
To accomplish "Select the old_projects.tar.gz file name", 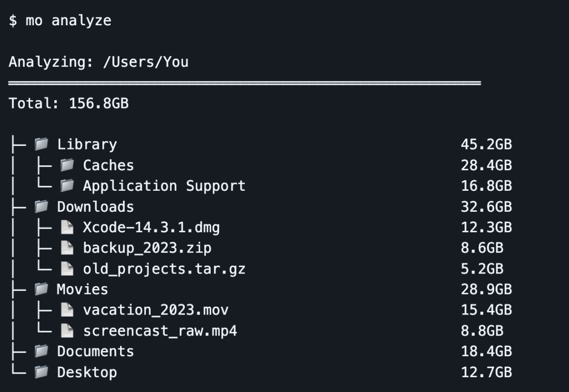I will tap(164, 269).
